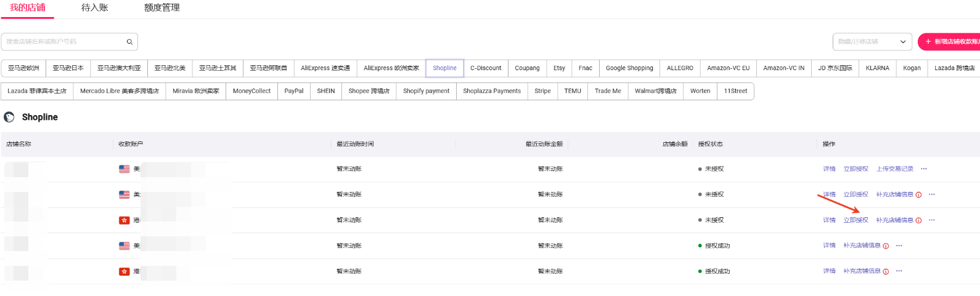Image resolution: width=980 pixels, height=296 pixels.
Task: Click info icon in the last store row
Action: click(x=886, y=271)
